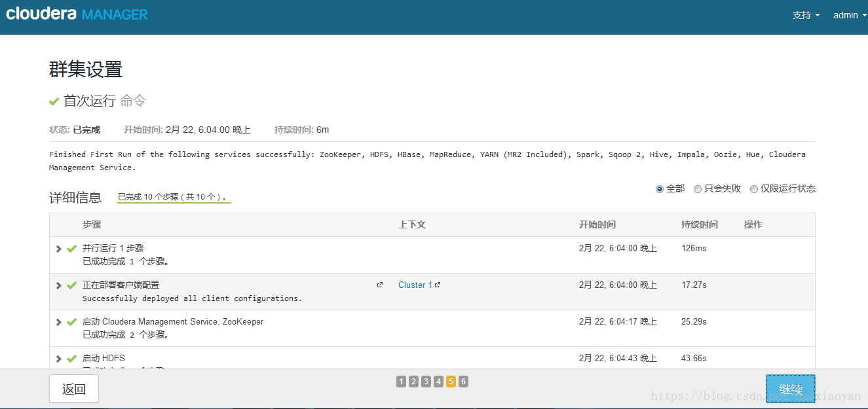Click the 'Finished First Run' summary message
The image size is (868, 409).
click(x=427, y=161)
